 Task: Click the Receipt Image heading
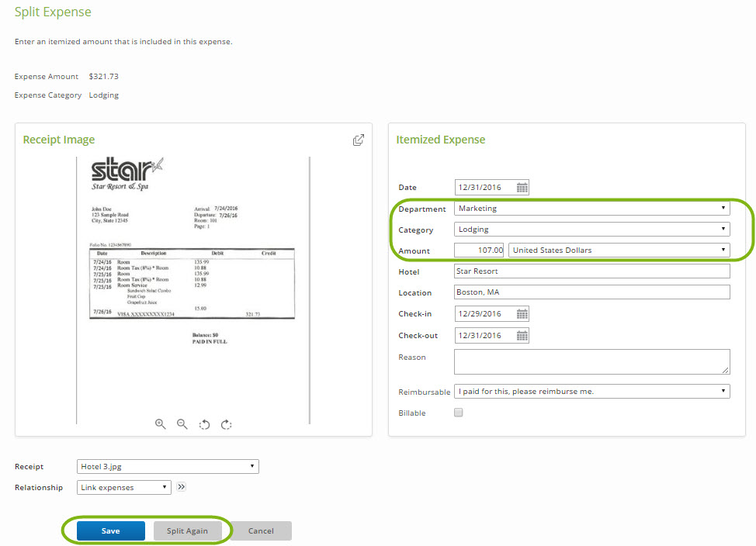point(59,140)
